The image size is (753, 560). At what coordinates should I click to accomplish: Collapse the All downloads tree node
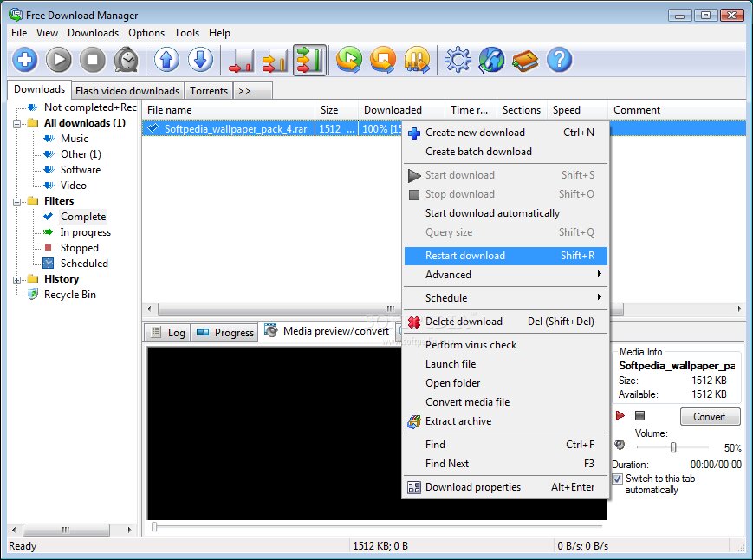point(16,123)
